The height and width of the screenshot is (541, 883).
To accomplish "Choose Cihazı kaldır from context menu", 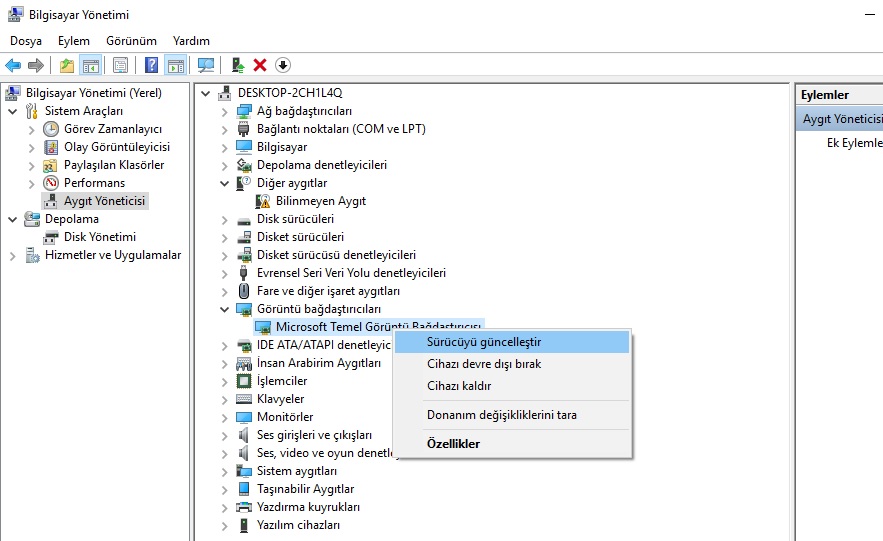I will 512,386.
